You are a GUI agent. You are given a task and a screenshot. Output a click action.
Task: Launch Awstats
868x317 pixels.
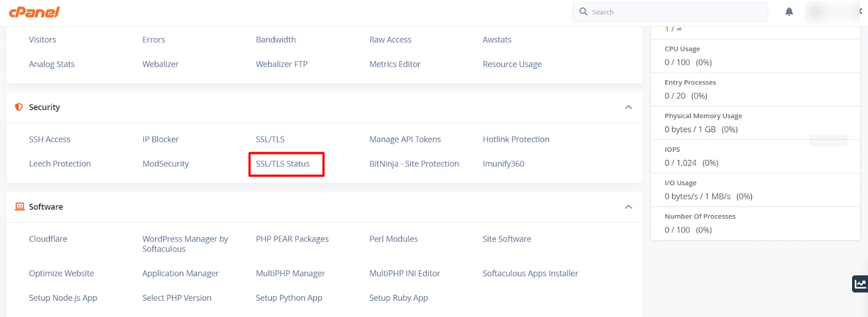pos(497,40)
